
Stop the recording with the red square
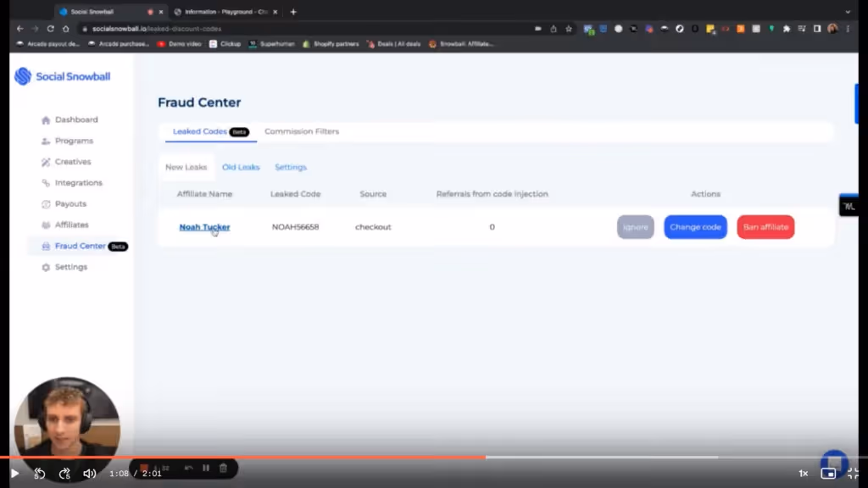[144, 468]
